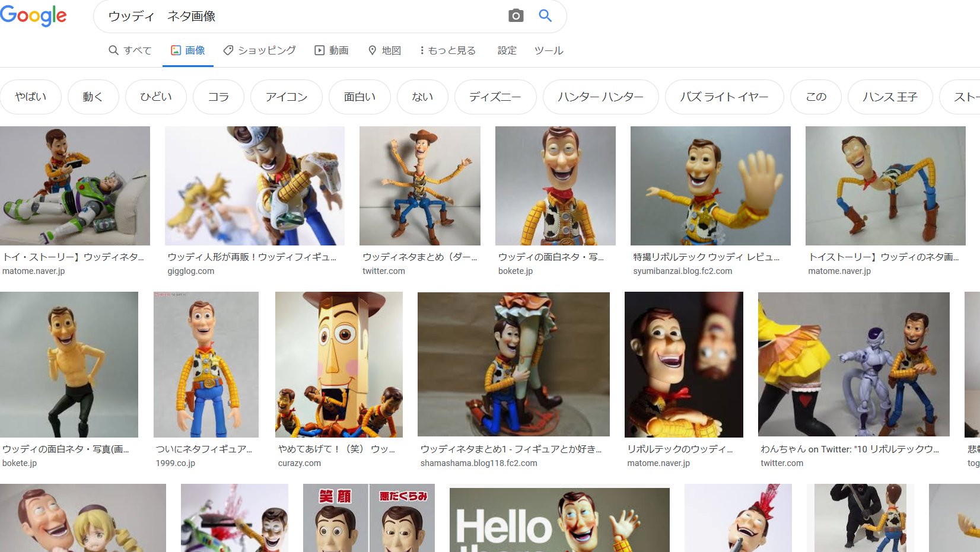Open the 設定 menu
980x552 pixels.
[x=507, y=50]
